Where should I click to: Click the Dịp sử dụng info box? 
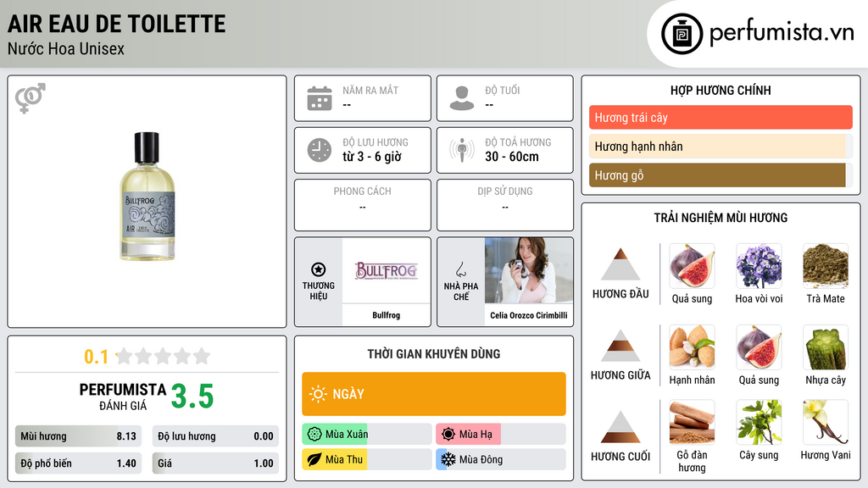(x=505, y=205)
